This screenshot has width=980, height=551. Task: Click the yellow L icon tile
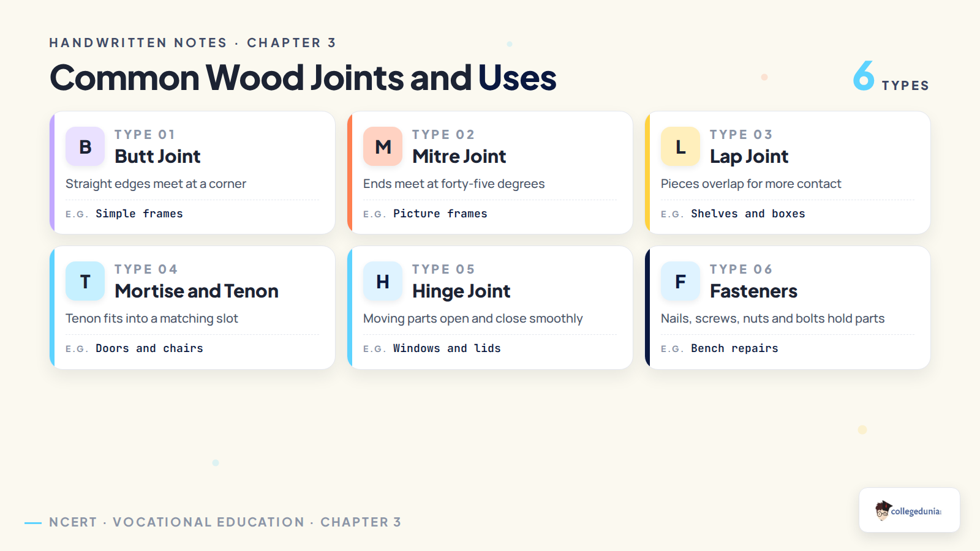(x=680, y=146)
